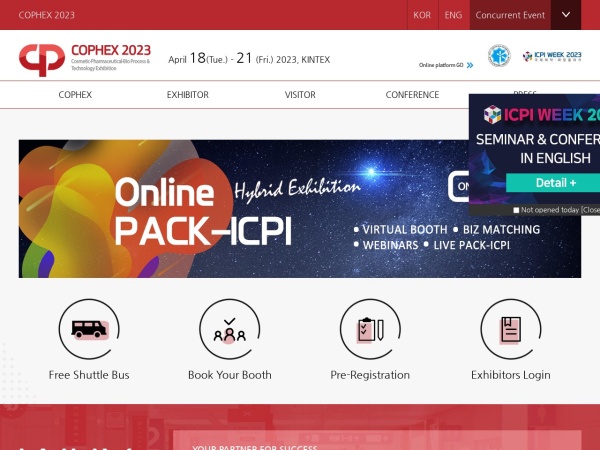The image size is (600, 450).
Task: Switch language to ENG
Action: 453,15
